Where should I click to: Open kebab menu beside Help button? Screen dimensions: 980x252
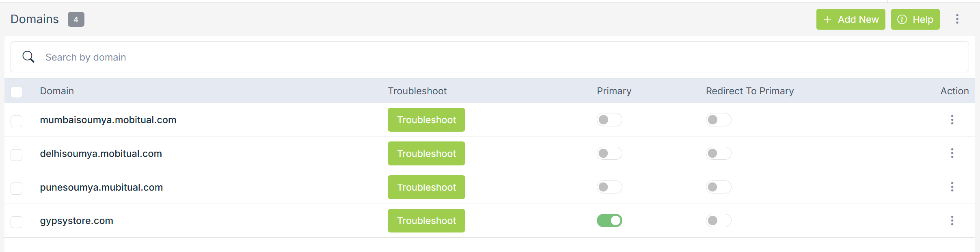pos(957,19)
